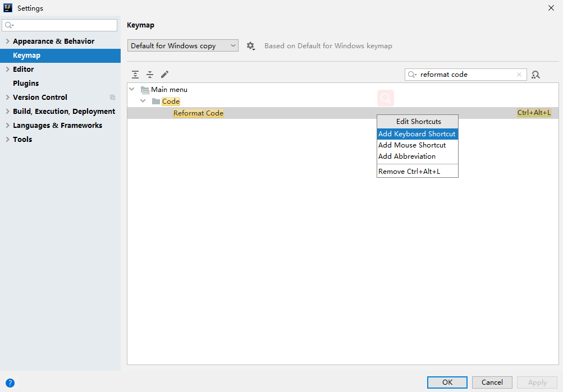
Task: Open the keymap gear options menu
Action: [x=250, y=46]
